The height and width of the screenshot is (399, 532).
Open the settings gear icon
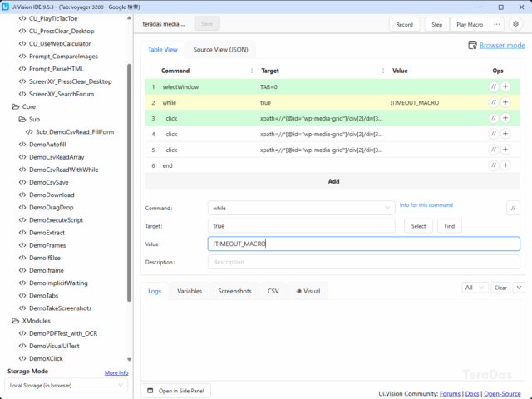click(515, 25)
